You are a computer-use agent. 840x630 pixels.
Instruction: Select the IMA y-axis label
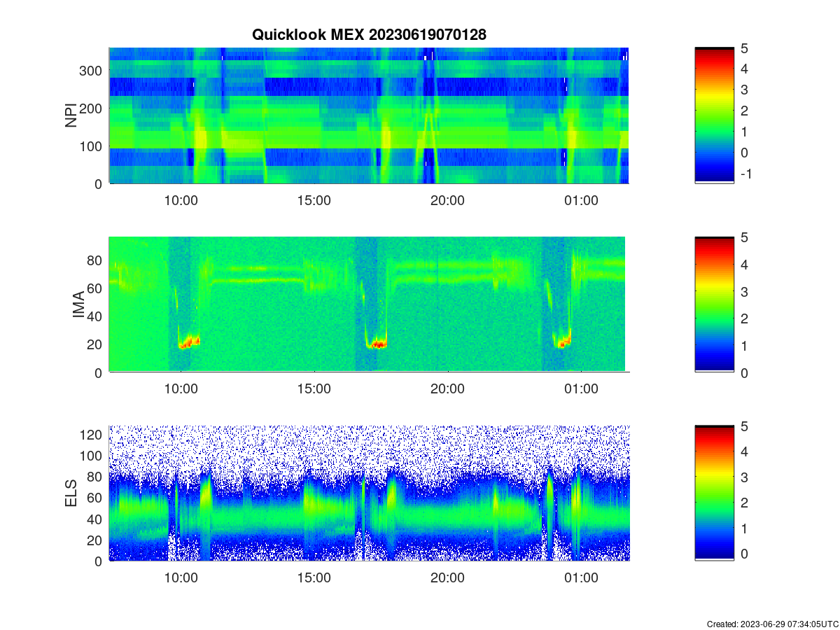click(x=78, y=304)
